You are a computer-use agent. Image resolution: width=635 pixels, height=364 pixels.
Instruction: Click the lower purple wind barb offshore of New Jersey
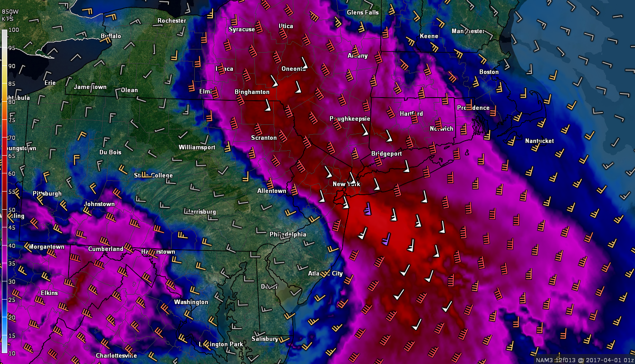point(386,239)
